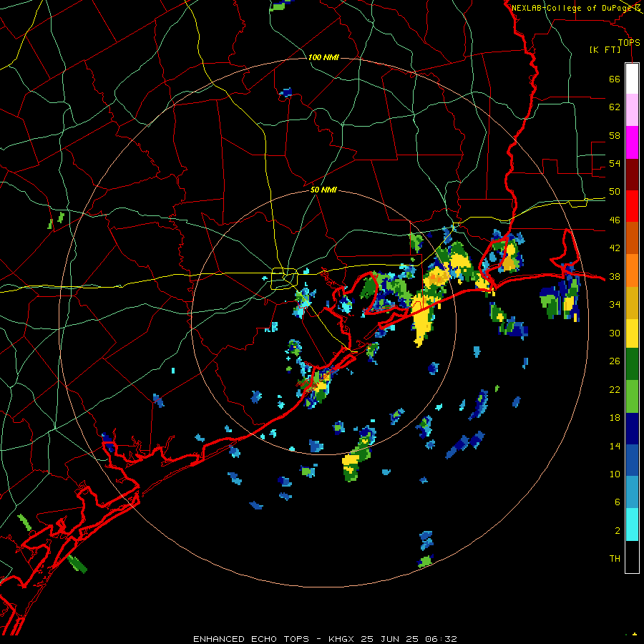This screenshot has width=644, height=644.
Task: Click the 25 JUN 25 date text
Action: pos(389,639)
